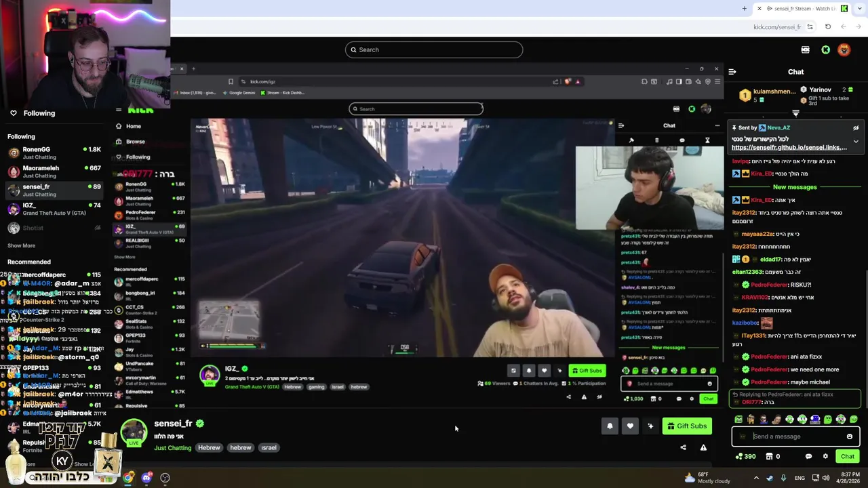This screenshot has height=488, width=868.
Task: Open inner chat emoji picker icon
Action: point(709,384)
